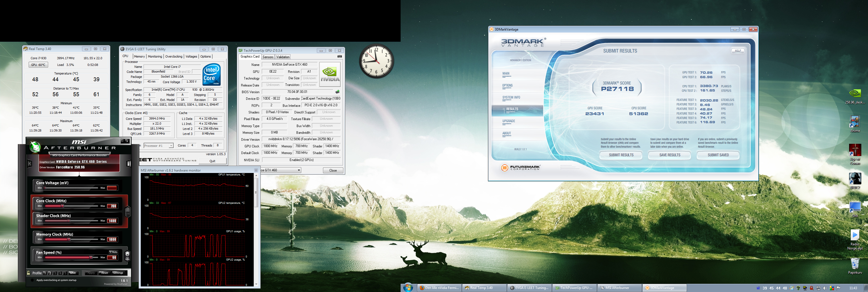Open the Windows Start orb
The width and height of the screenshot is (868, 292).
point(408,287)
